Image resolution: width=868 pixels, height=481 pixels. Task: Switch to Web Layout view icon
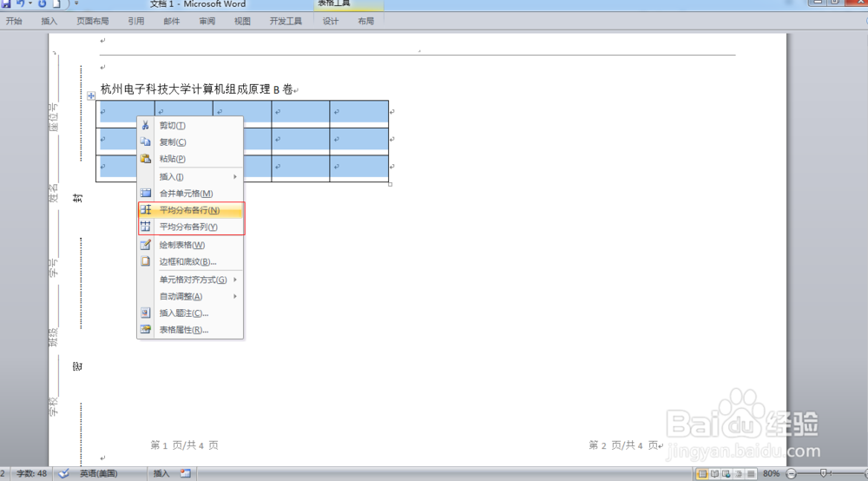coord(727,474)
